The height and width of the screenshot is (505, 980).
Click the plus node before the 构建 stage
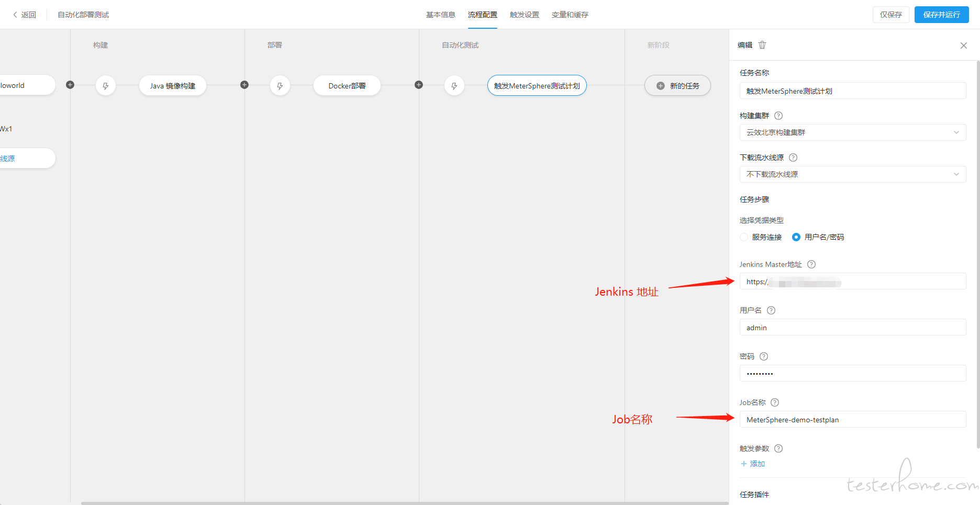(x=70, y=85)
